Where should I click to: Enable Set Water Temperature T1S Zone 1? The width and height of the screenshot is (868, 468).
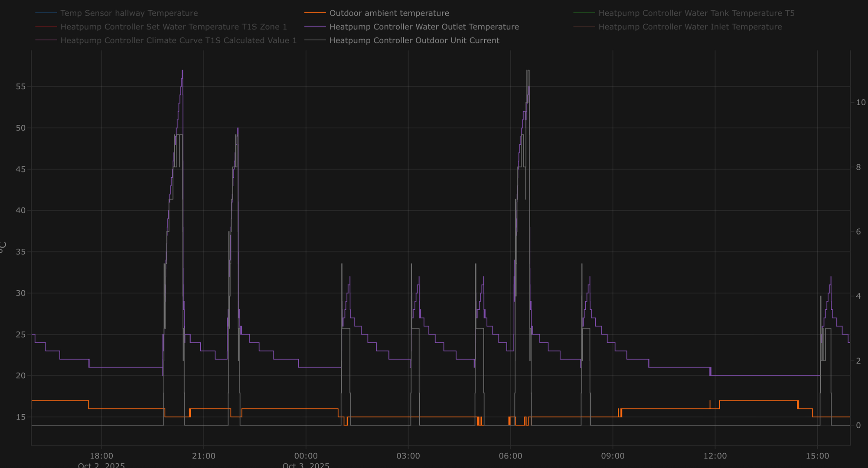click(x=173, y=27)
